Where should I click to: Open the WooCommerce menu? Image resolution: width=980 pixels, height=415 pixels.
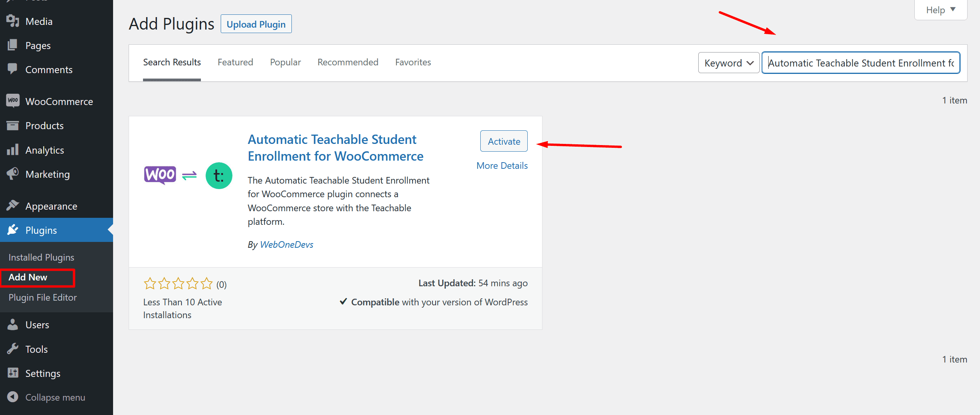[x=56, y=102]
